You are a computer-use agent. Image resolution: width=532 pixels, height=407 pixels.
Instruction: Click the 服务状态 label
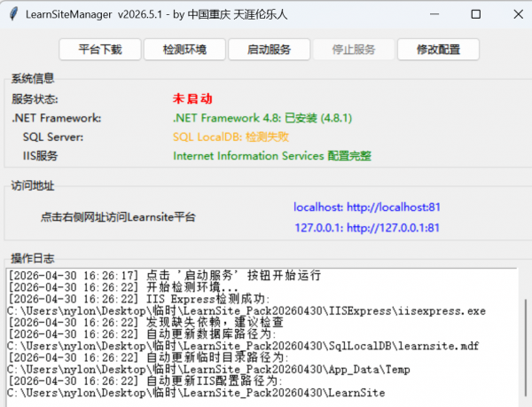35,99
